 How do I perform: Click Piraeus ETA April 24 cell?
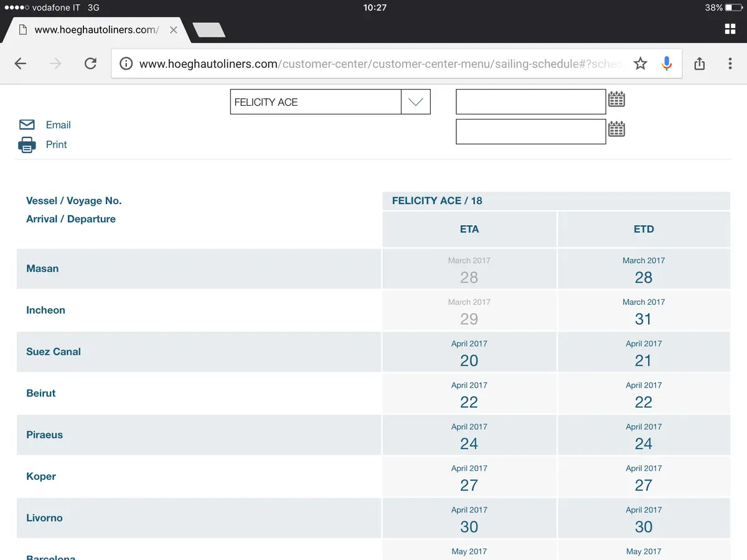point(469,436)
